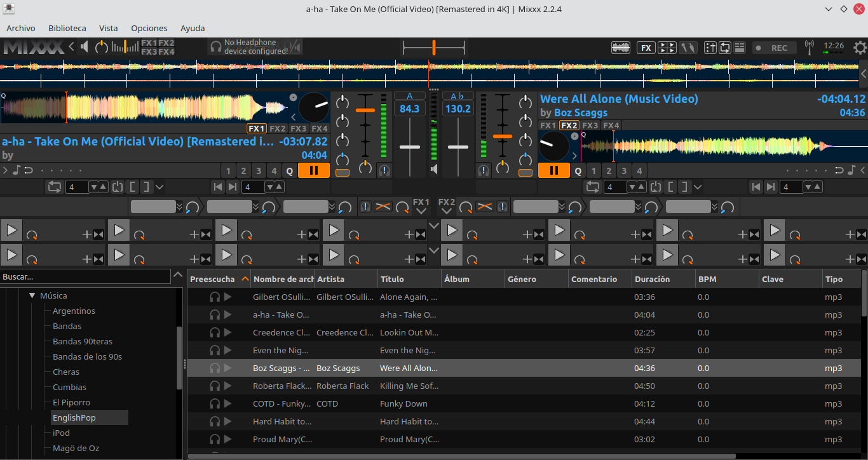
Task: Preview a-ha Take On Me with headphones
Action: tap(215, 315)
